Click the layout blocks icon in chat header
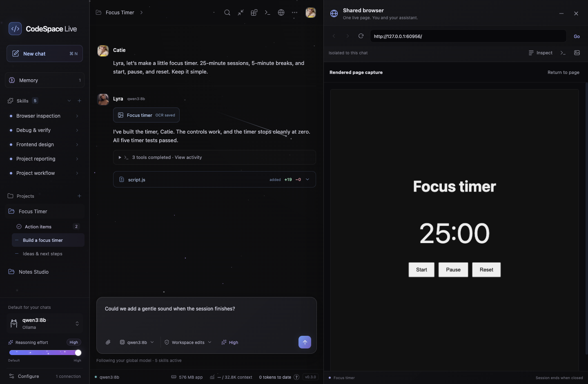588x384 pixels. click(254, 13)
